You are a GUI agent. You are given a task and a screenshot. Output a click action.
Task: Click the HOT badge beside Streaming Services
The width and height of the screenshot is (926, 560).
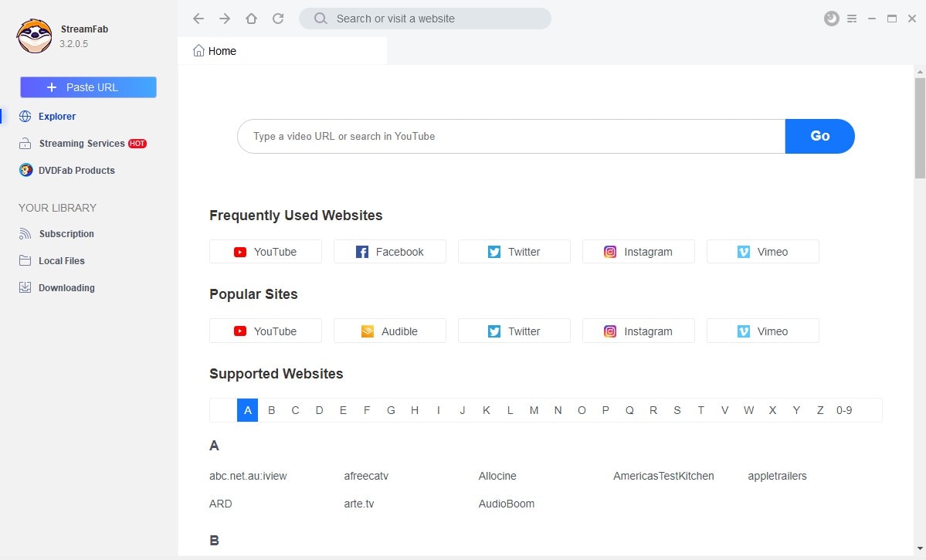click(137, 144)
